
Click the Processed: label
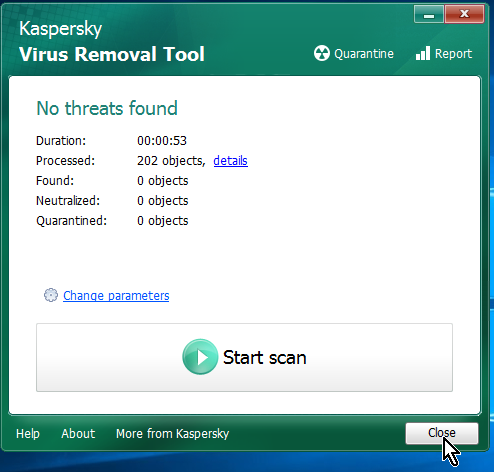[x=66, y=161]
